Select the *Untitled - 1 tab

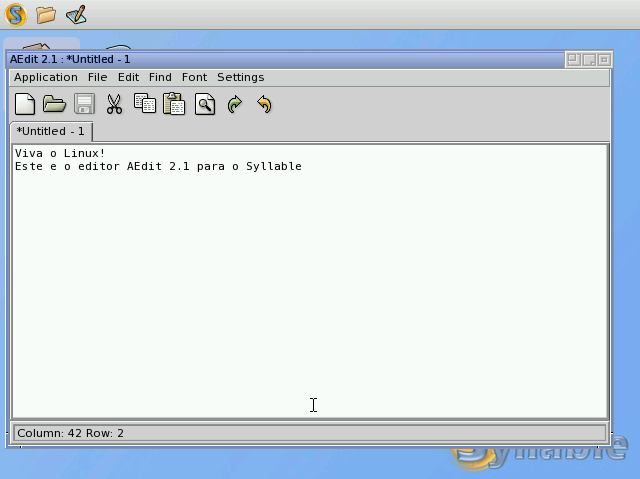(51, 131)
